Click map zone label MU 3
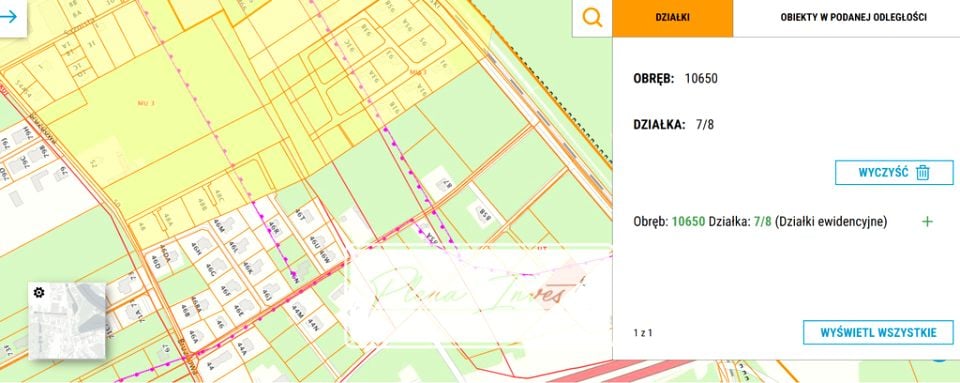This screenshot has height=383, width=960. point(146,103)
